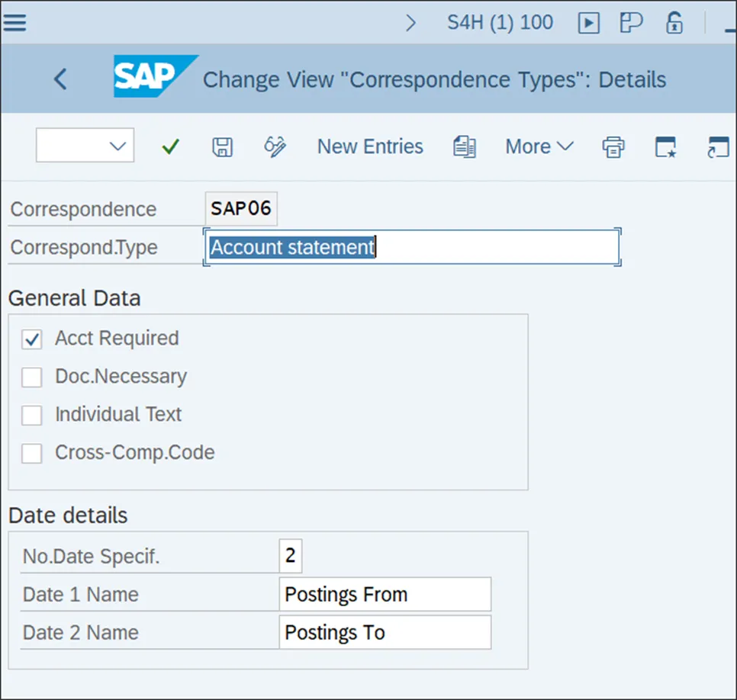Viewport: 737px width, 700px height.
Task: Click the Print icon in the toolbar
Action: (613, 146)
